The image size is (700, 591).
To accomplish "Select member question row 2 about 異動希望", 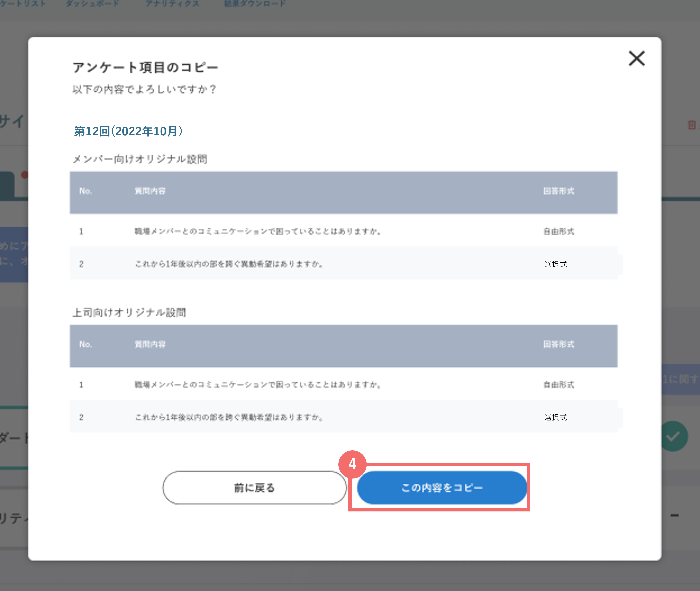I will click(x=229, y=264).
